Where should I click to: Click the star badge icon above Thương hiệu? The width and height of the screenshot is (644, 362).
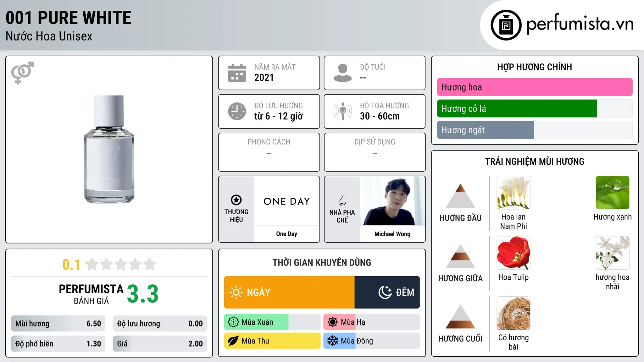(x=236, y=200)
